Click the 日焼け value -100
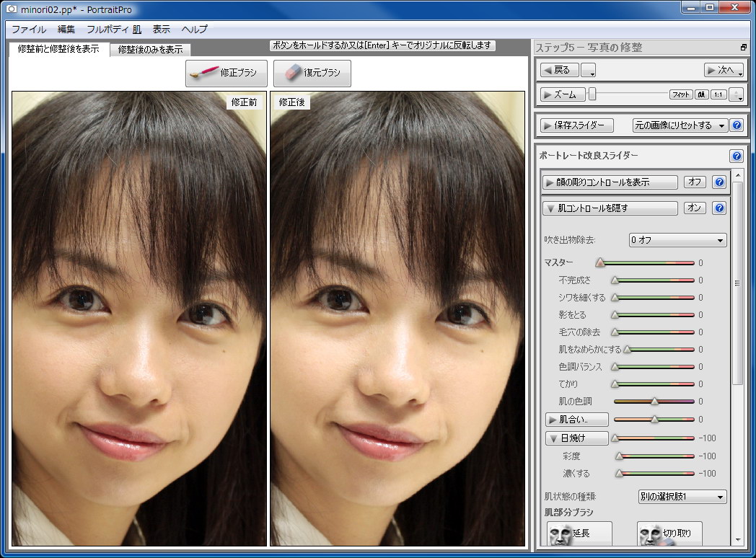756x558 pixels. tap(707, 438)
